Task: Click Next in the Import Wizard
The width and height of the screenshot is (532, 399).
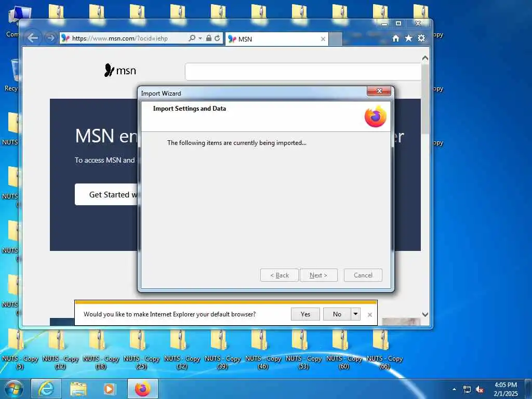Action: click(318, 275)
